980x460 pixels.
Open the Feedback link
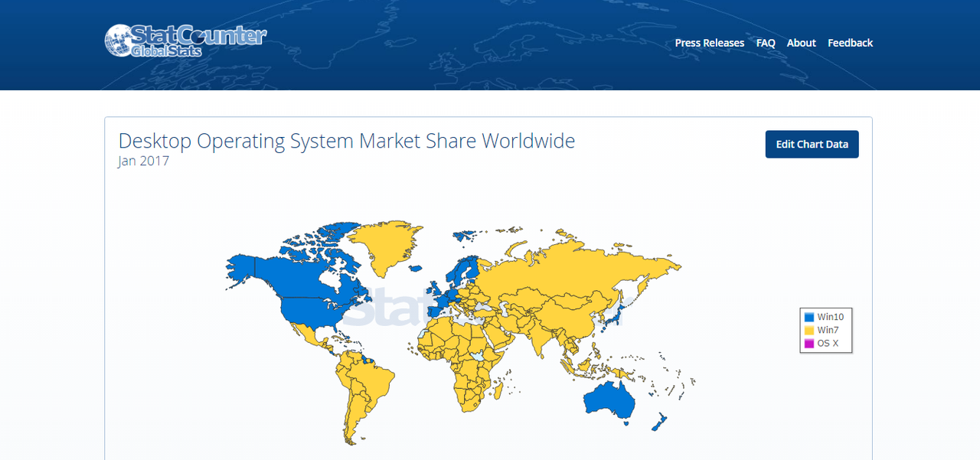point(850,43)
